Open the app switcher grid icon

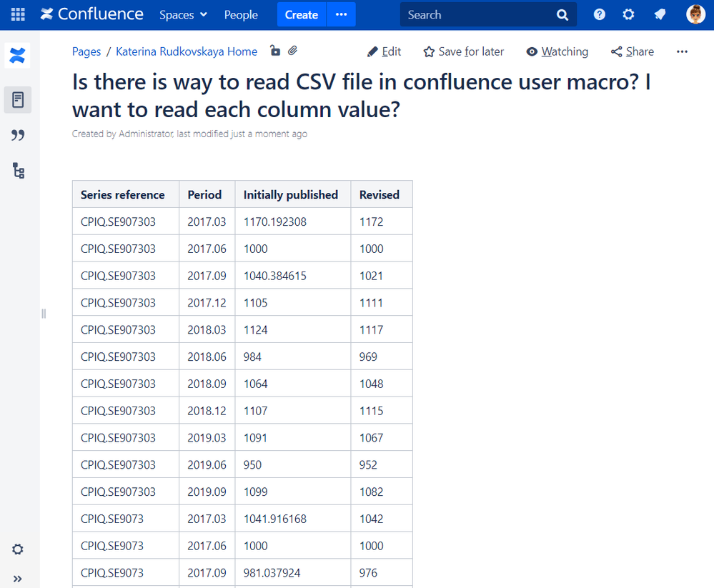18,14
